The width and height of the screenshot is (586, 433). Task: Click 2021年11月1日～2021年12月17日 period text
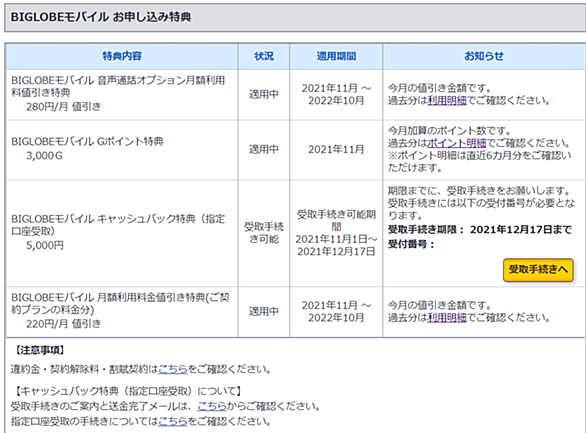(336, 245)
